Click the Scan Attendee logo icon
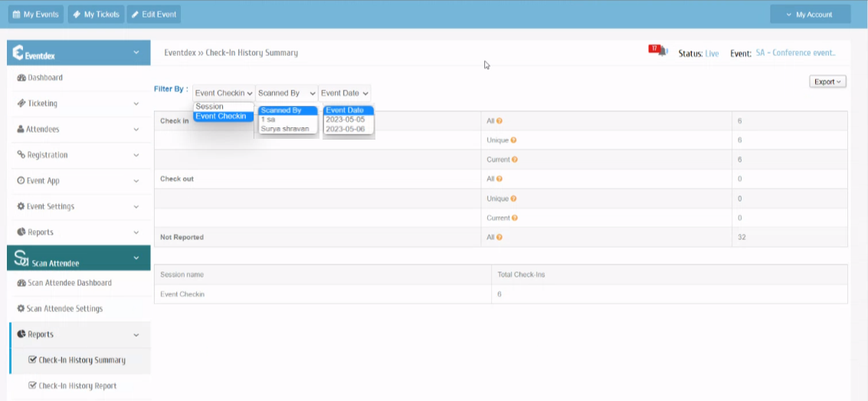Viewport: 868px width, 401px height. pyautogui.click(x=21, y=260)
